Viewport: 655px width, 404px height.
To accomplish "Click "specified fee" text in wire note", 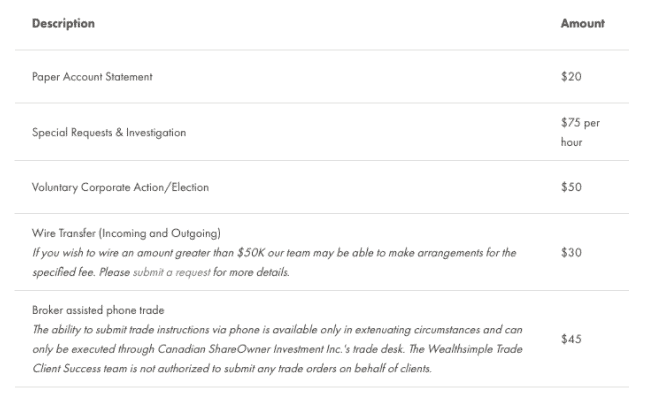I will click(59, 272).
